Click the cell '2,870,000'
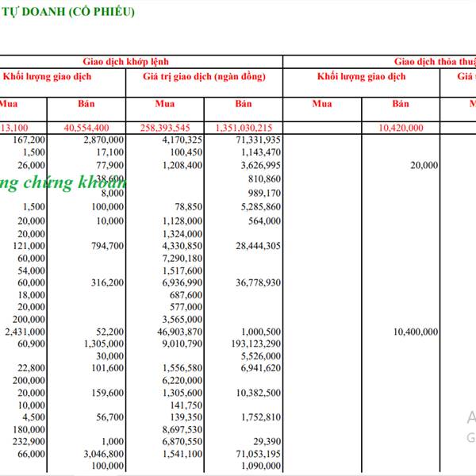This screenshot has height=476, width=476. 104,140
